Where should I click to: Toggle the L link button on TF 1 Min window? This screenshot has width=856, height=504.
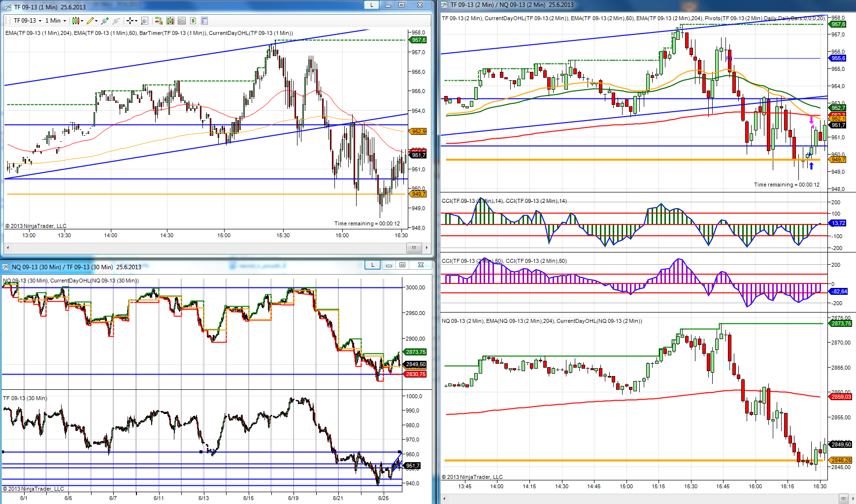372,5
